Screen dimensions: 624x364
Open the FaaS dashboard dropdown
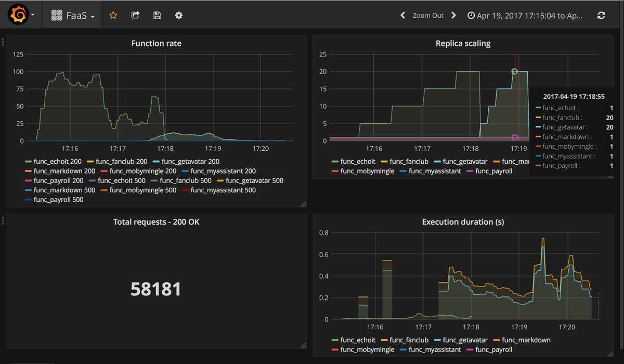[78, 15]
